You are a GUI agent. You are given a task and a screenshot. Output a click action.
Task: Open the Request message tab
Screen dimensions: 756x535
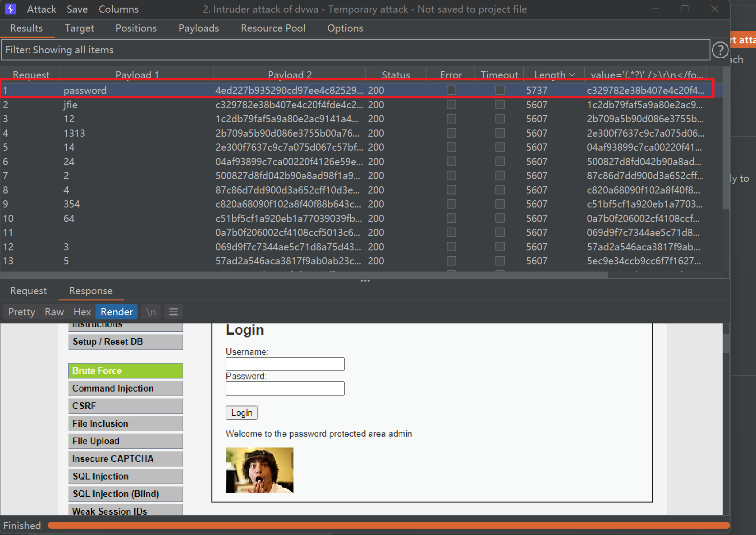(28, 291)
